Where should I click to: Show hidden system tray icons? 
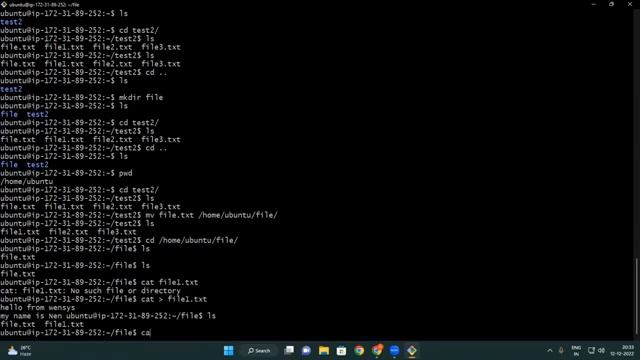pyautogui.click(x=550, y=350)
